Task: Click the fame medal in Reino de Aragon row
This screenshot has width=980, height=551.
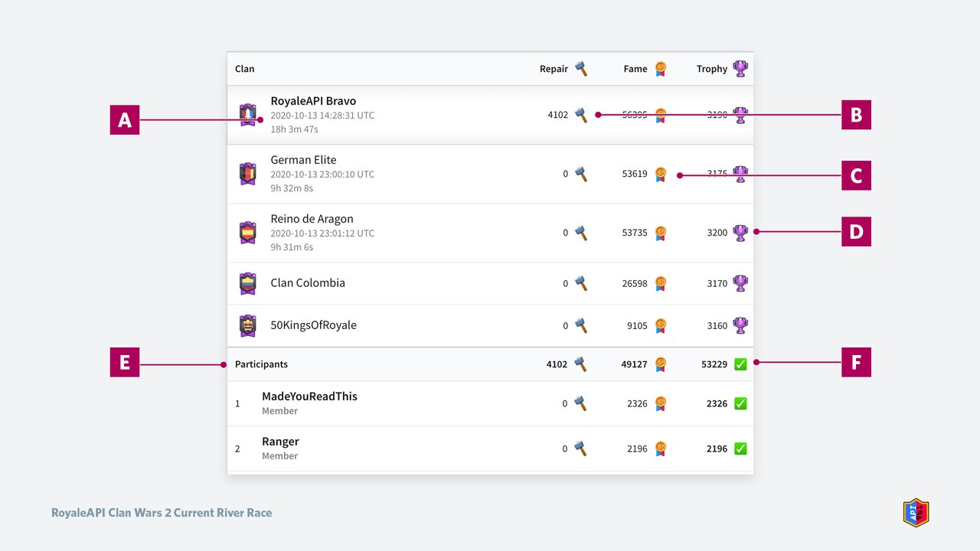Action: [660, 232]
